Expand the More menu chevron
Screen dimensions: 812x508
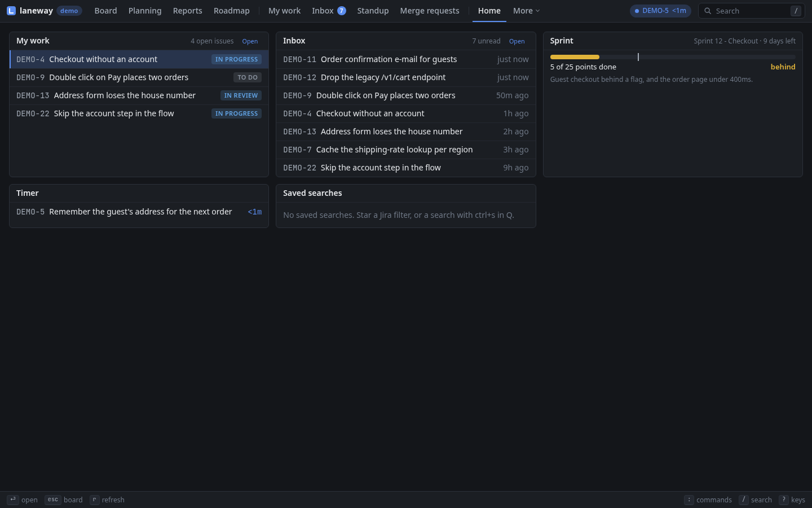pos(537,11)
